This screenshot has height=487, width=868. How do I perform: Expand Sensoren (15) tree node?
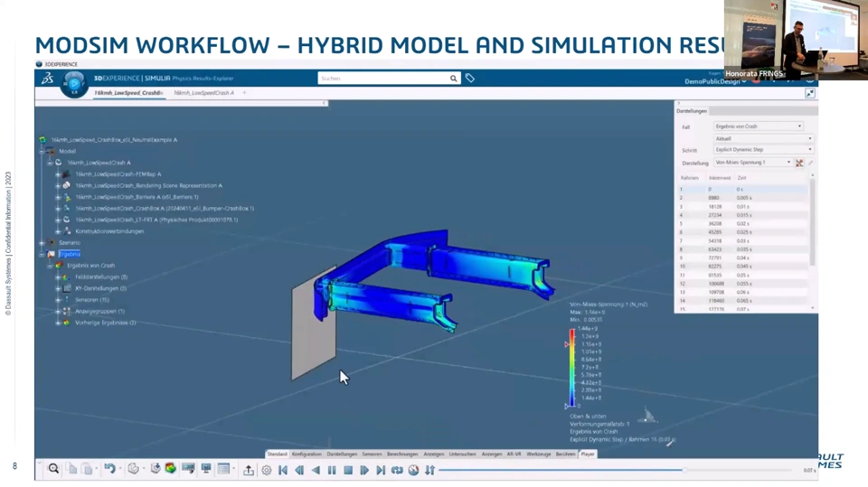[x=58, y=300]
